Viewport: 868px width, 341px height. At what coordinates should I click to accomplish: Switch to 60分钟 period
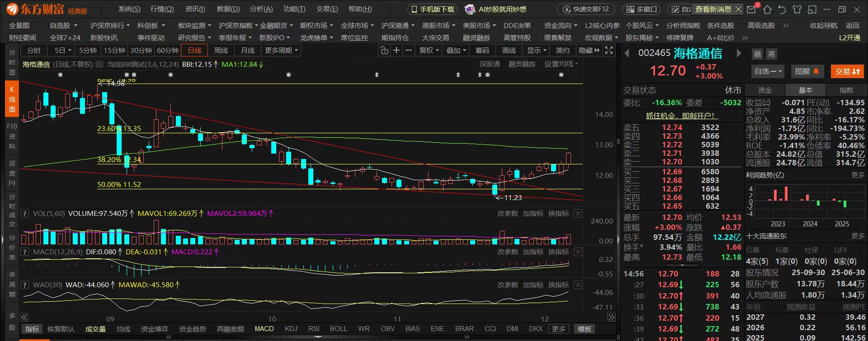[x=168, y=50]
